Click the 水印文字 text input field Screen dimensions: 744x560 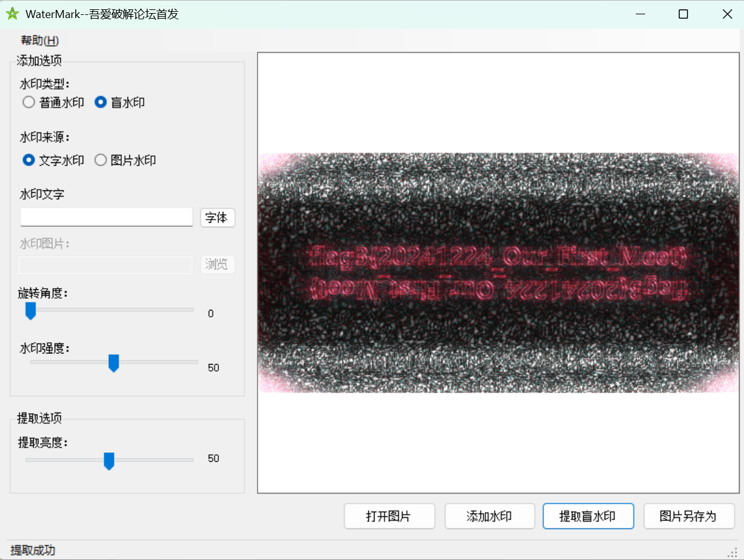(x=106, y=217)
